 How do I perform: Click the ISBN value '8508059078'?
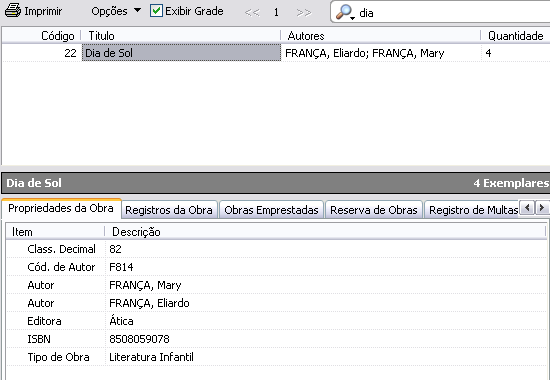139,339
